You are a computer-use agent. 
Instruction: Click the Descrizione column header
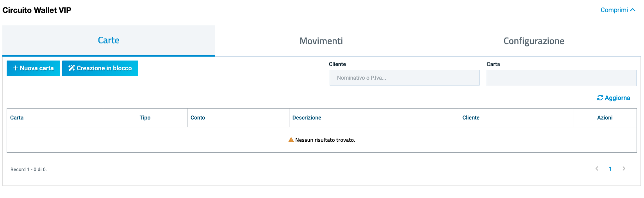point(307,118)
